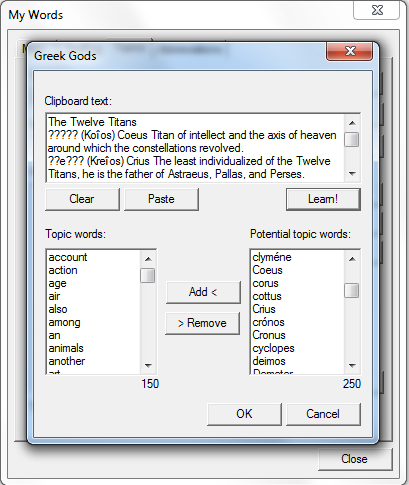Close Greek Gods dialog with red X

[350, 51]
